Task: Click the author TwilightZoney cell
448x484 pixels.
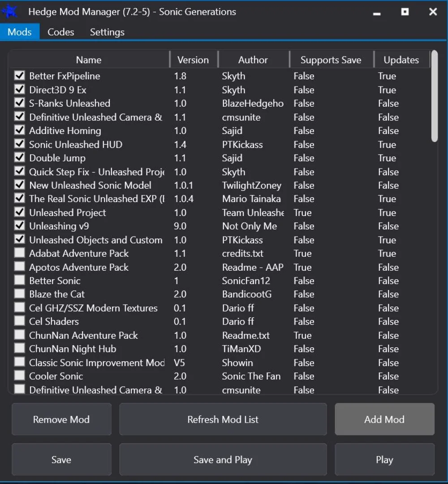Action: pyautogui.click(x=252, y=186)
